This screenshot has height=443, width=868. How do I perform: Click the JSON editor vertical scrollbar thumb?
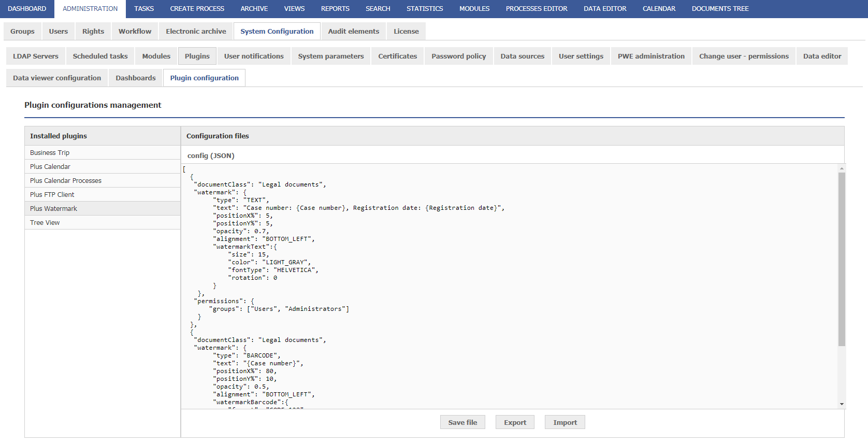842,259
